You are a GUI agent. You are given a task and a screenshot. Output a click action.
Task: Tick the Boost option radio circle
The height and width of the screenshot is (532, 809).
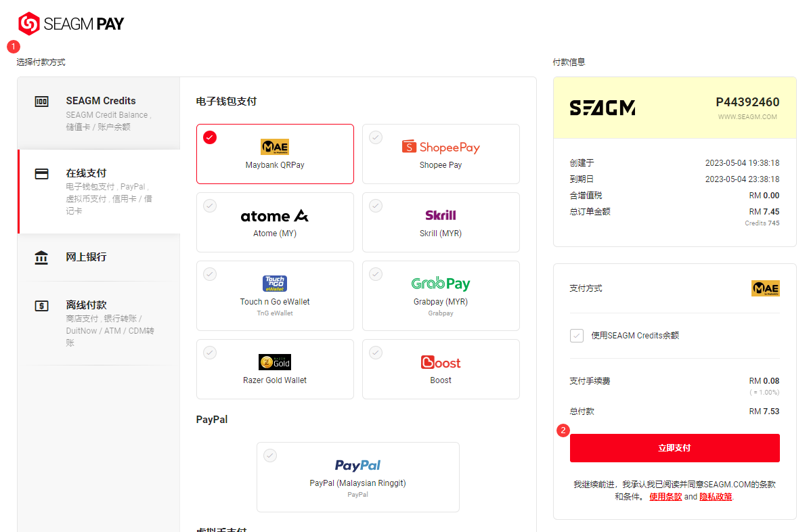(x=376, y=353)
